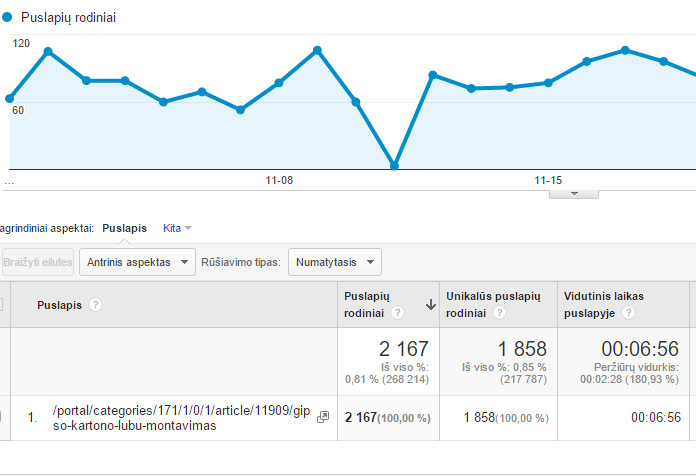Expand the Antrinis aspektas dropdown
Viewport: 696px width, 476px height.
coord(137,262)
